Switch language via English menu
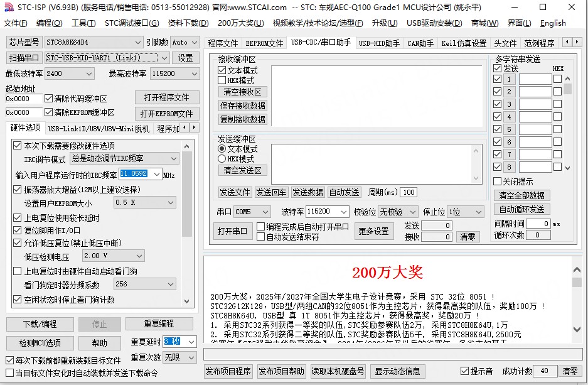 click(x=553, y=23)
